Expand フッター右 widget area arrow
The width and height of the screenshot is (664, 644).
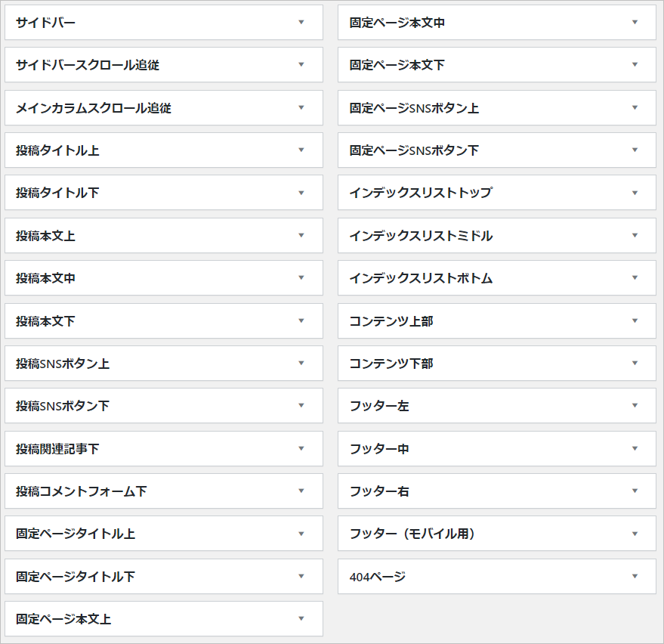(x=635, y=491)
